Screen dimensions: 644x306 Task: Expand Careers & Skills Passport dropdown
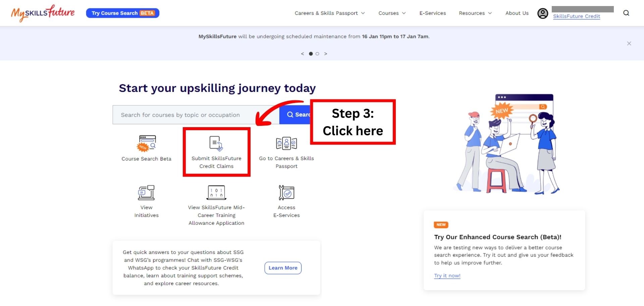[329, 13]
